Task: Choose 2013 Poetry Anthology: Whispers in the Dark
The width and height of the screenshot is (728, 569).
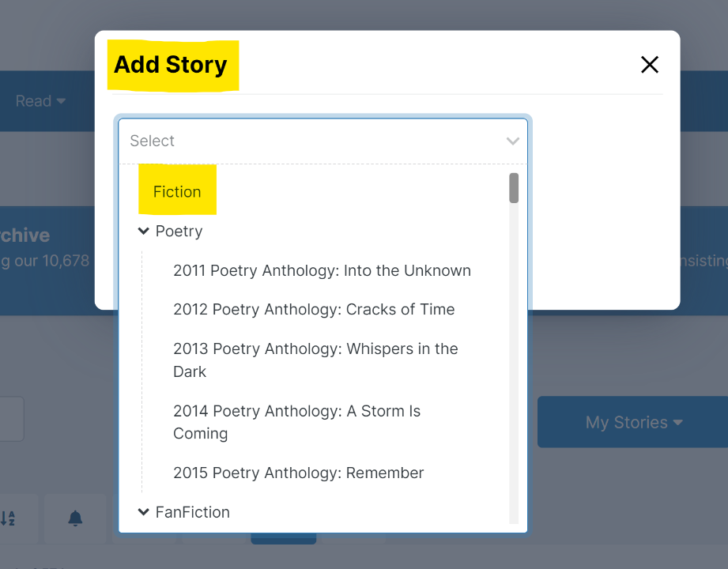Action: coord(315,360)
